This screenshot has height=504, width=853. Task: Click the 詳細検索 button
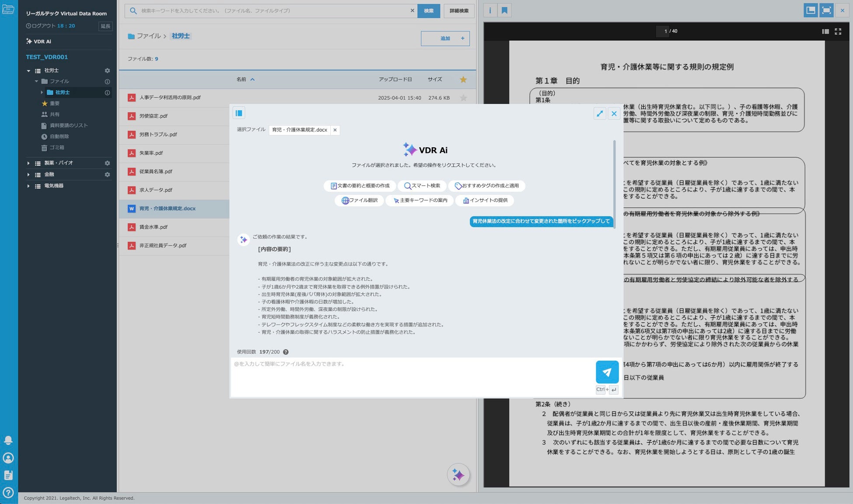(x=459, y=10)
